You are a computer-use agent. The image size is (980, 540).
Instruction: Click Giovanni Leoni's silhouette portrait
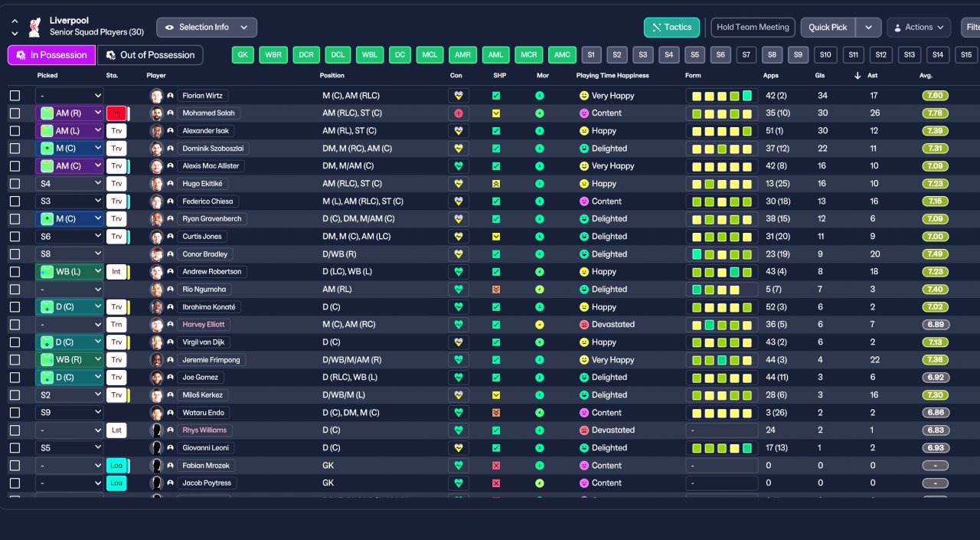pyautogui.click(x=157, y=448)
